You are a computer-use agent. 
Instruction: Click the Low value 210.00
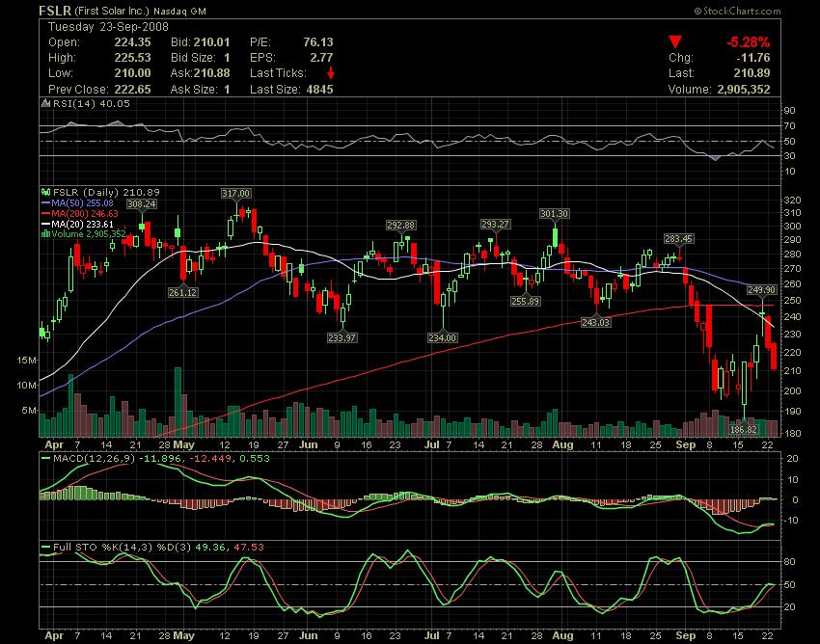pyautogui.click(x=133, y=73)
